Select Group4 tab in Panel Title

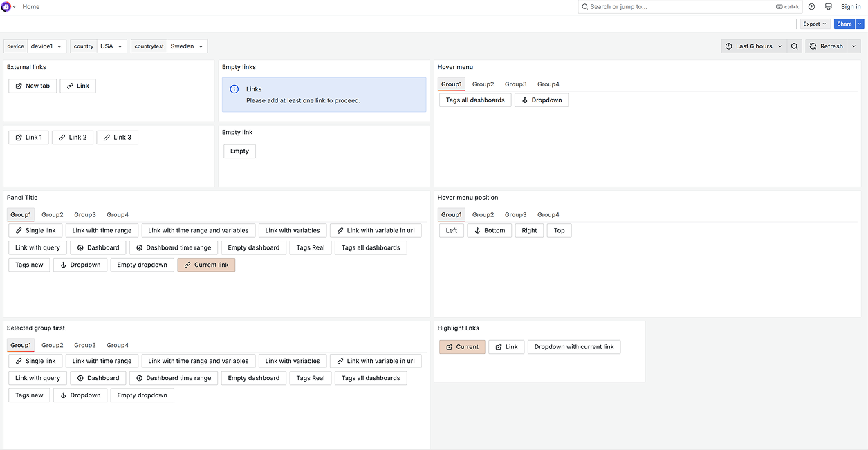pyautogui.click(x=117, y=215)
